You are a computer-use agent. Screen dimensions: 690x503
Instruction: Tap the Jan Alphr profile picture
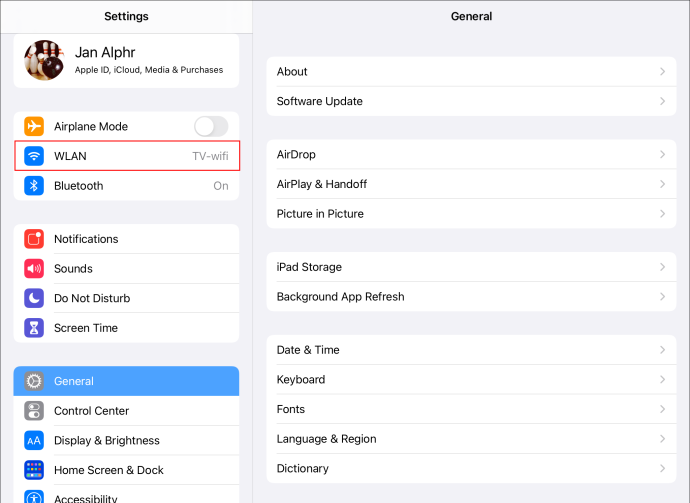tap(44, 60)
